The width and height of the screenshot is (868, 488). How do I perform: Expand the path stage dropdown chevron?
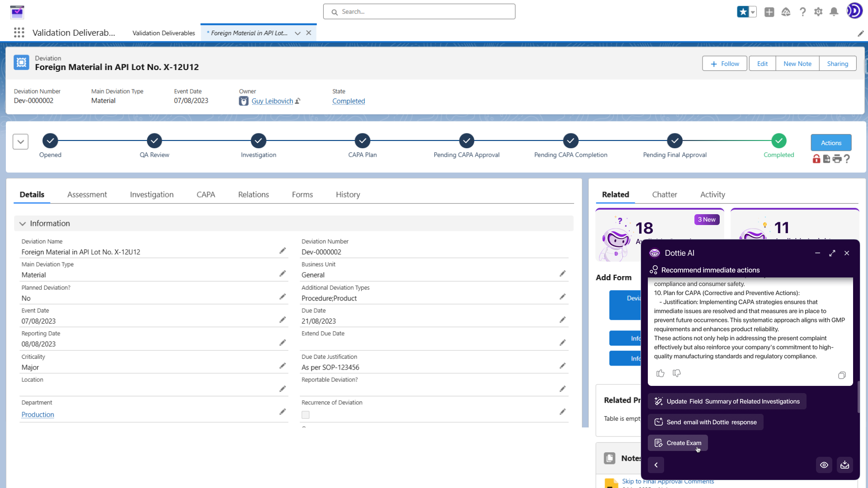coord(20,141)
